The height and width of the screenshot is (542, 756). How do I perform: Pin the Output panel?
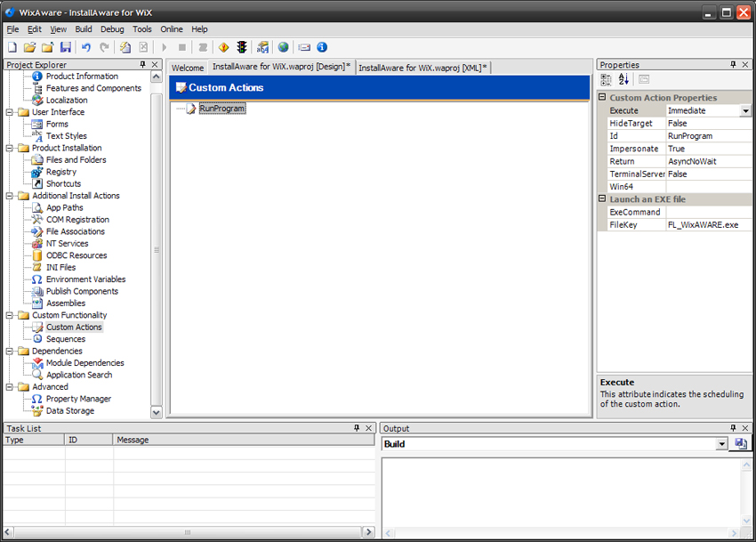click(734, 428)
